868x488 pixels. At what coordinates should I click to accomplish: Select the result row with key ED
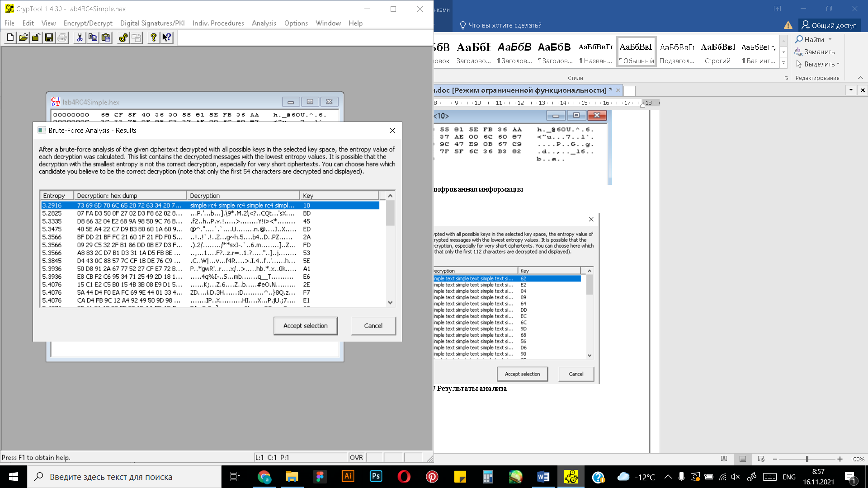click(x=210, y=229)
